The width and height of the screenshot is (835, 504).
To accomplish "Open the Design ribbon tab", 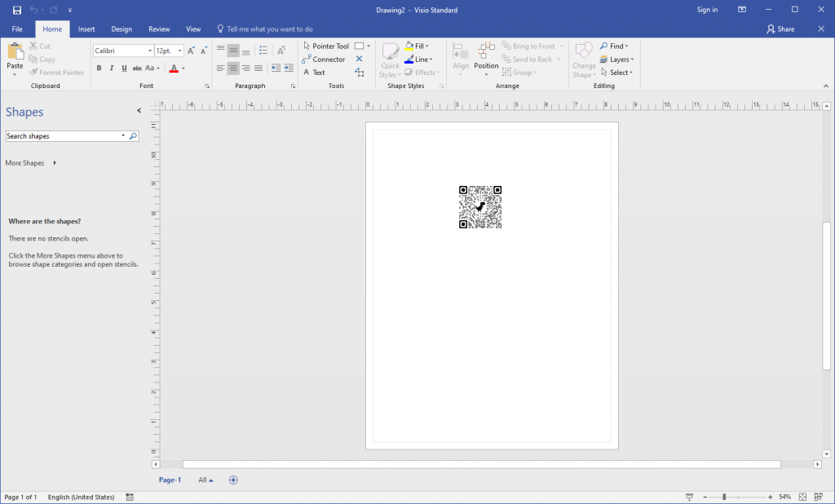I will tap(121, 29).
